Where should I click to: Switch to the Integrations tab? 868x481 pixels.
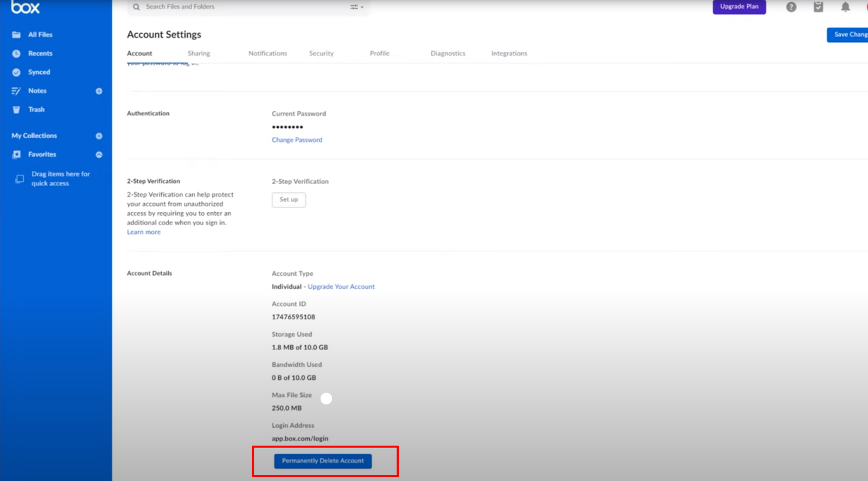tap(509, 53)
